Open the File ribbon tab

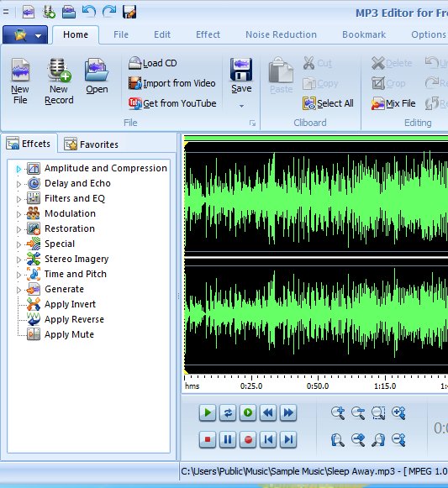pyautogui.click(x=121, y=34)
